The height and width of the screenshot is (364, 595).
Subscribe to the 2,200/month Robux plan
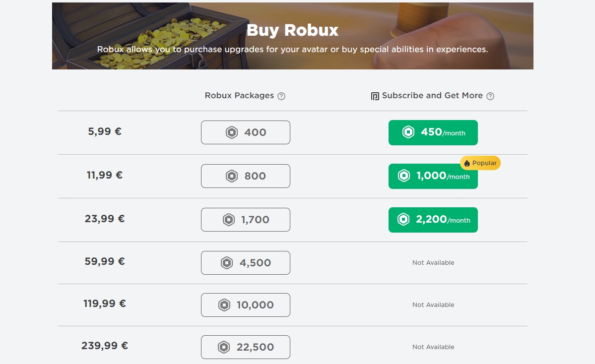(x=433, y=220)
